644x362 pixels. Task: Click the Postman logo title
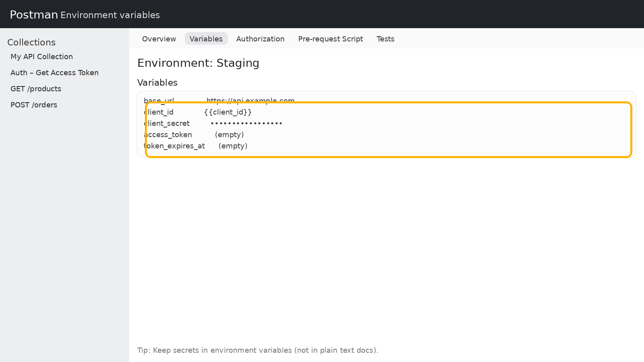pos(34,15)
